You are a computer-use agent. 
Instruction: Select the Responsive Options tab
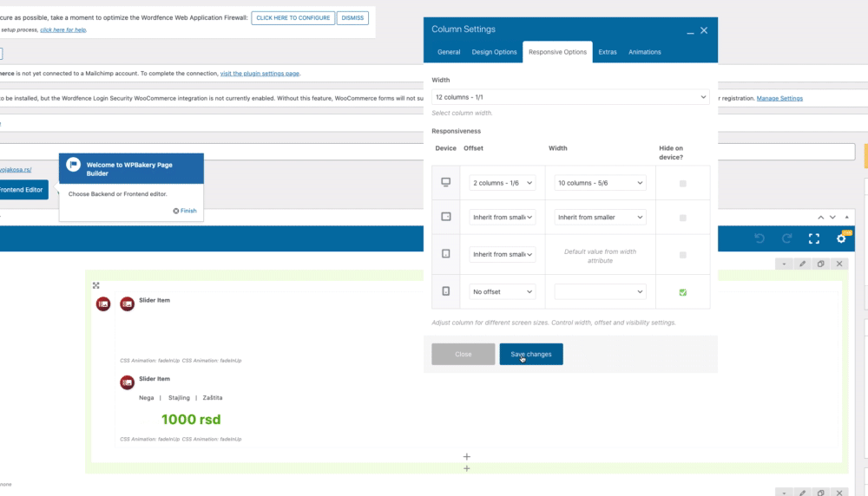click(557, 52)
